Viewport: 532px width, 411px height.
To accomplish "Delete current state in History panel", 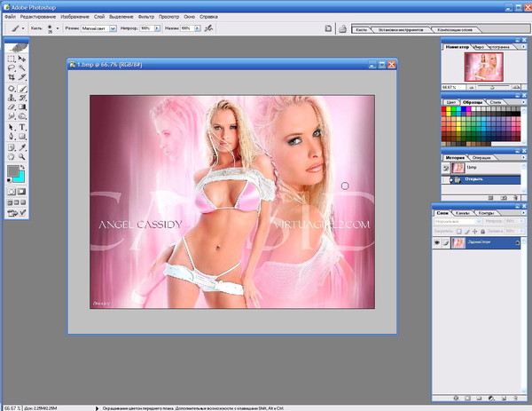I will (516, 198).
